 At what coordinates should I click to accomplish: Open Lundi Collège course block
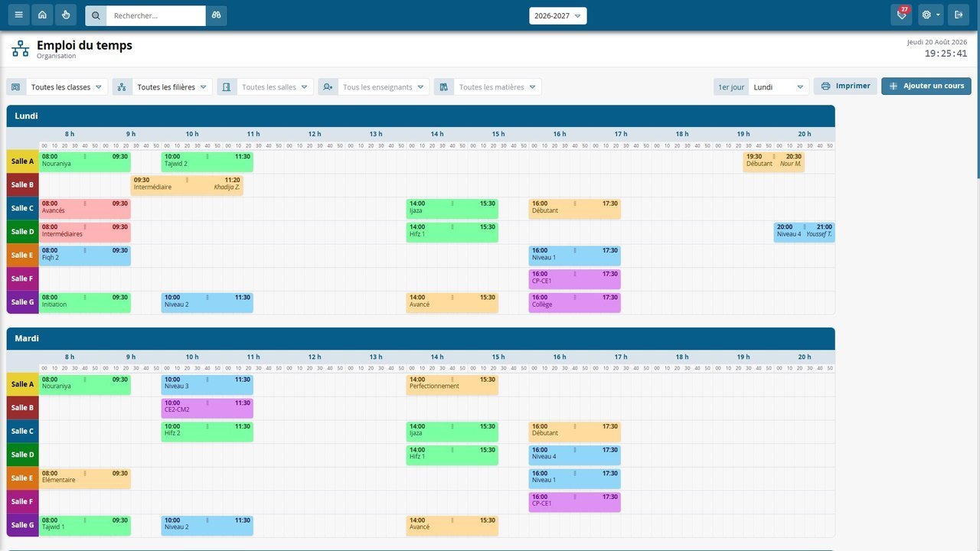click(x=574, y=302)
